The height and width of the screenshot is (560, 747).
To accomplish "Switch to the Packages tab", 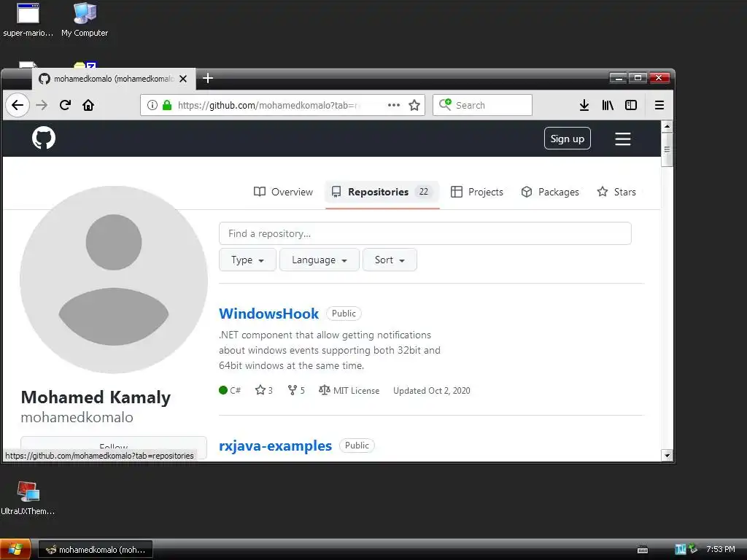I will (x=550, y=192).
